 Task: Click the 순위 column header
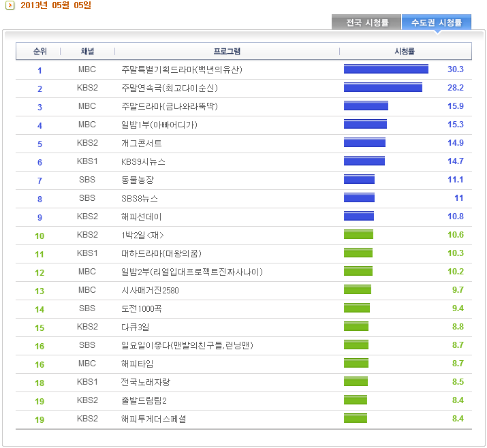[40, 51]
